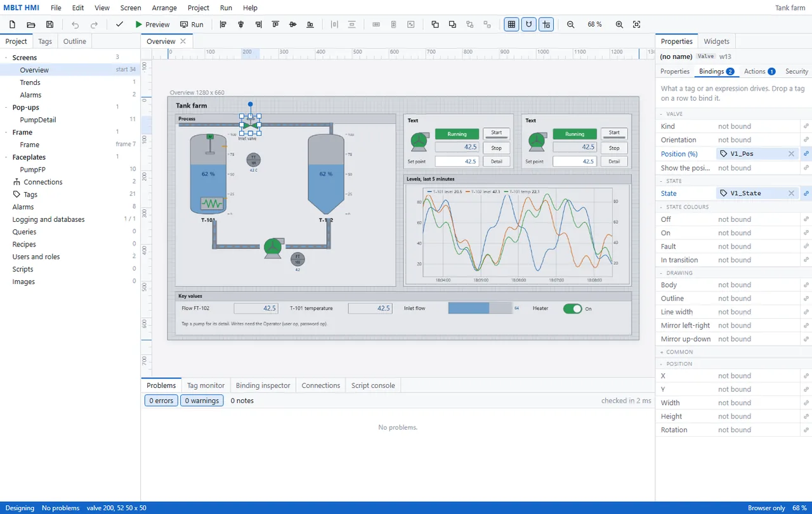Click the Inlet flow level bar
The height and width of the screenshot is (514, 812).
point(480,308)
